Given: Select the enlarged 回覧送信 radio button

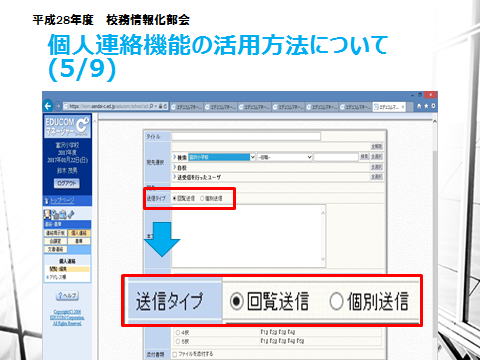Looking at the screenshot, I should pyautogui.click(x=236, y=301).
